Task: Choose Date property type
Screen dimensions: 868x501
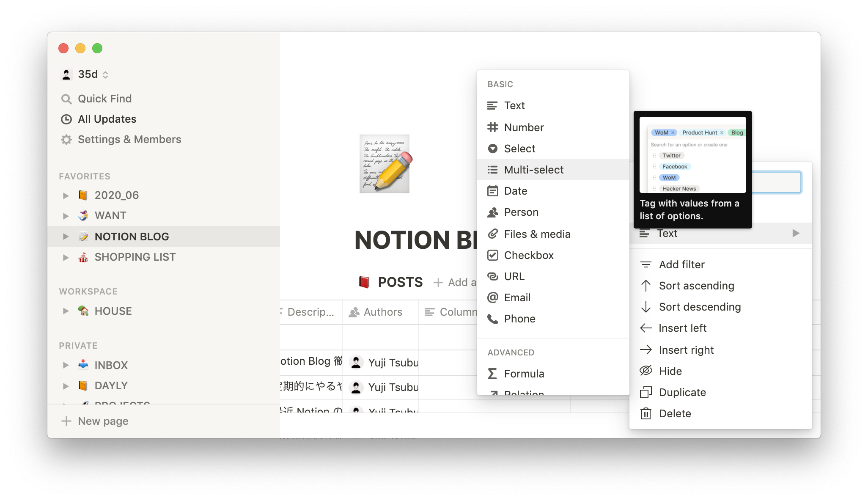Action: 553,191
